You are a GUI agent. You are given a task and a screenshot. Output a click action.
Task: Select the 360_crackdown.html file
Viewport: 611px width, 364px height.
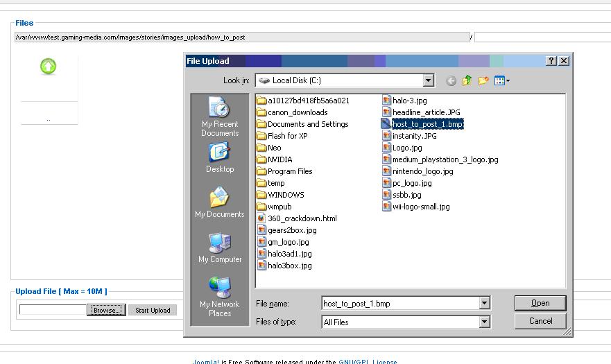(297, 218)
